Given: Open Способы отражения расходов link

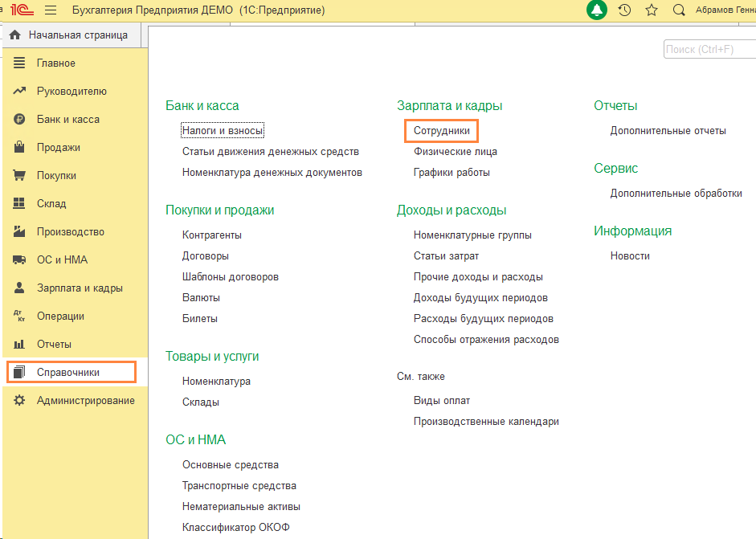Looking at the screenshot, I should tap(487, 340).
